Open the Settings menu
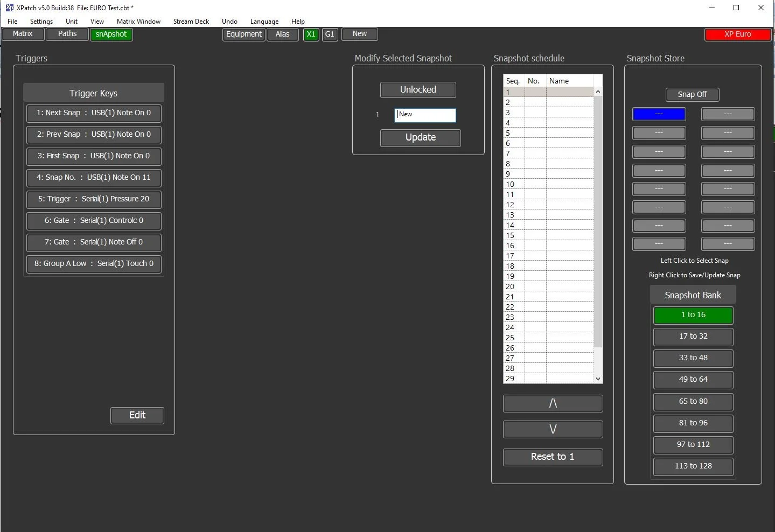Image resolution: width=775 pixels, height=532 pixels. [41, 22]
